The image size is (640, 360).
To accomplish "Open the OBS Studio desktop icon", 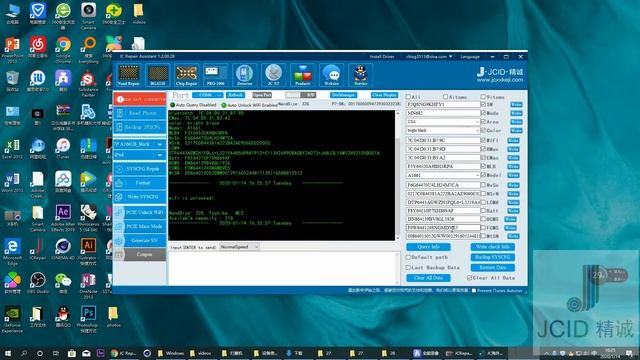I will (38, 283).
